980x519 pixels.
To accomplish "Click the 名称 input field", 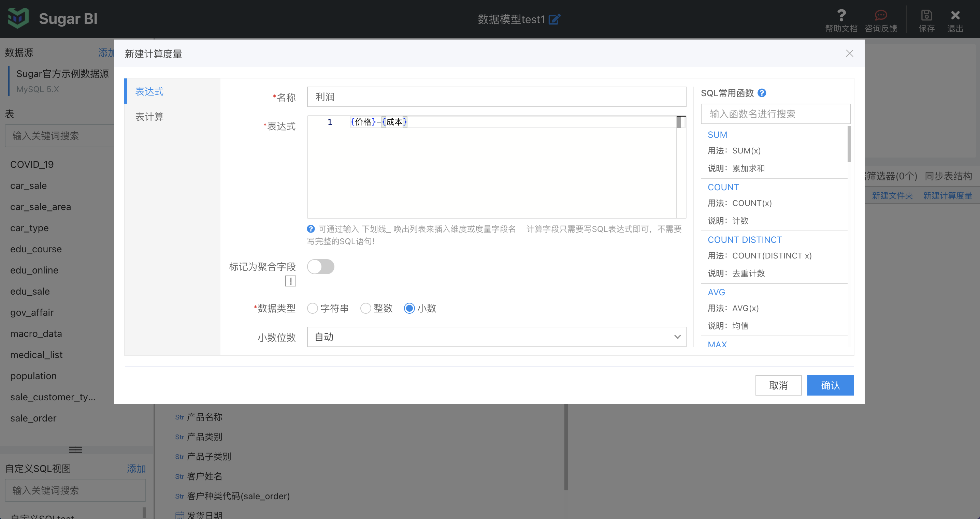I will click(496, 97).
